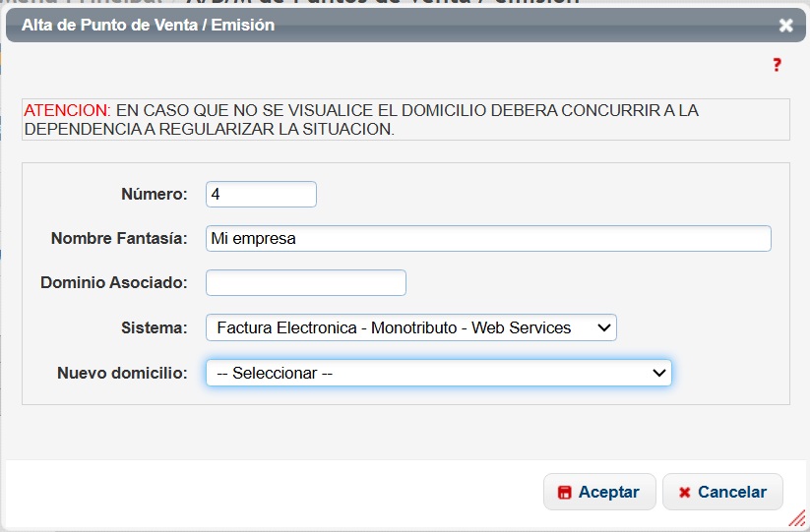Click the 'Nuevo domicilio:' label
The height and width of the screenshot is (532, 810).
tap(122, 374)
